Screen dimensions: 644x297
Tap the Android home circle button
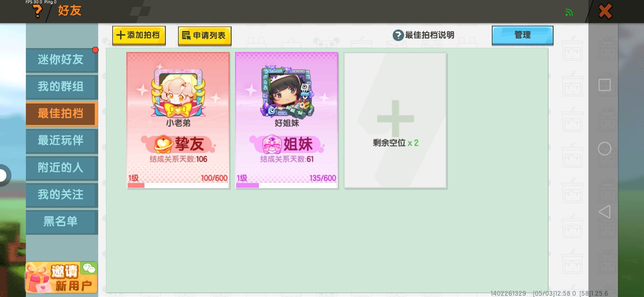[x=604, y=149]
